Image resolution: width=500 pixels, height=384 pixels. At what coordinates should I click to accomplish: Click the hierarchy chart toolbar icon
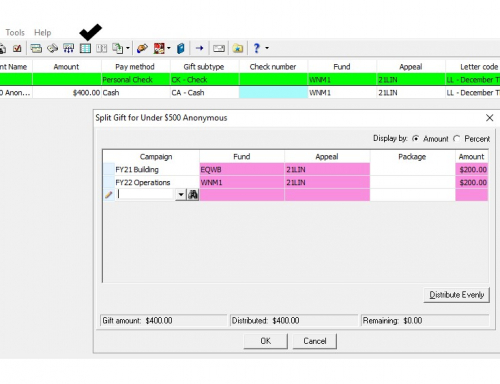[69, 48]
